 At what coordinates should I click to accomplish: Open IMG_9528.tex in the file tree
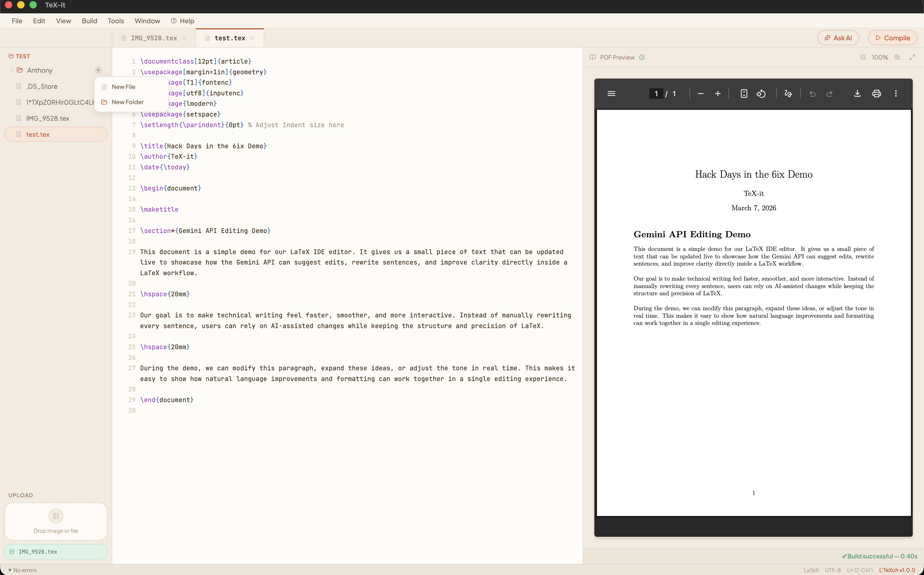click(48, 118)
